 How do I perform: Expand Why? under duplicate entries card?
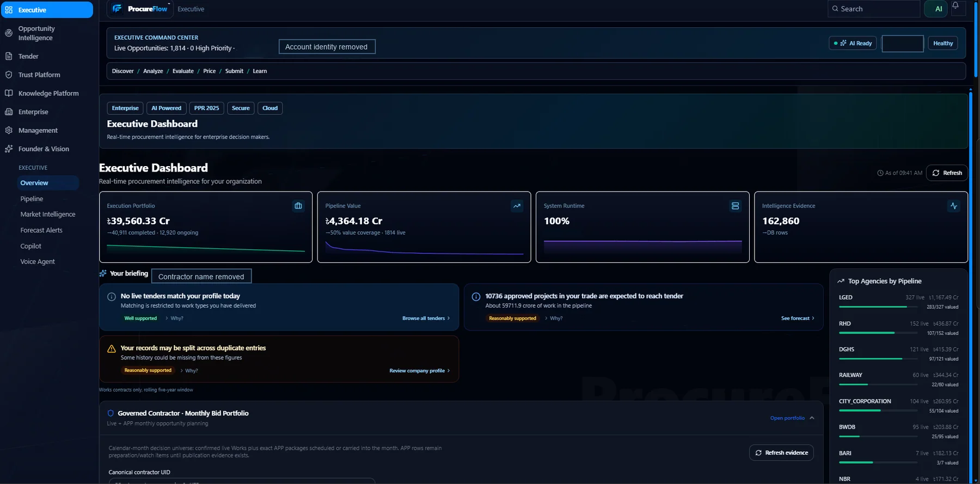pyautogui.click(x=189, y=371)
